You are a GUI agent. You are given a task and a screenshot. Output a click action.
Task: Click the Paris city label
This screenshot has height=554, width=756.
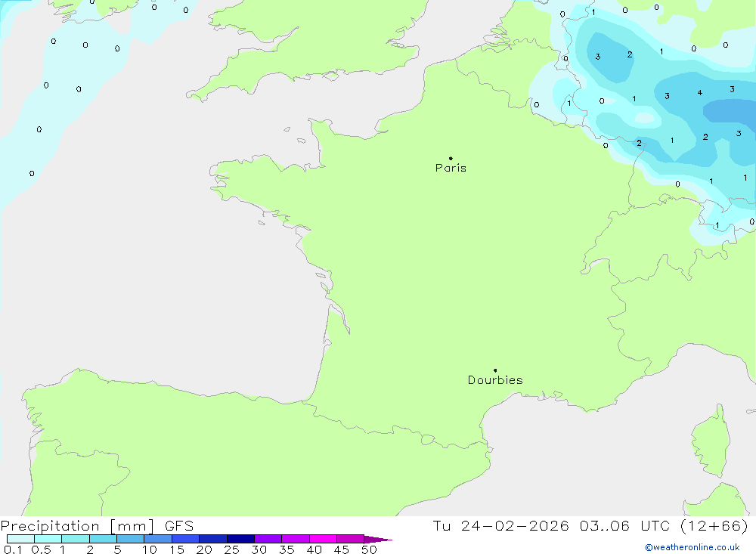(x=451, y=168)
